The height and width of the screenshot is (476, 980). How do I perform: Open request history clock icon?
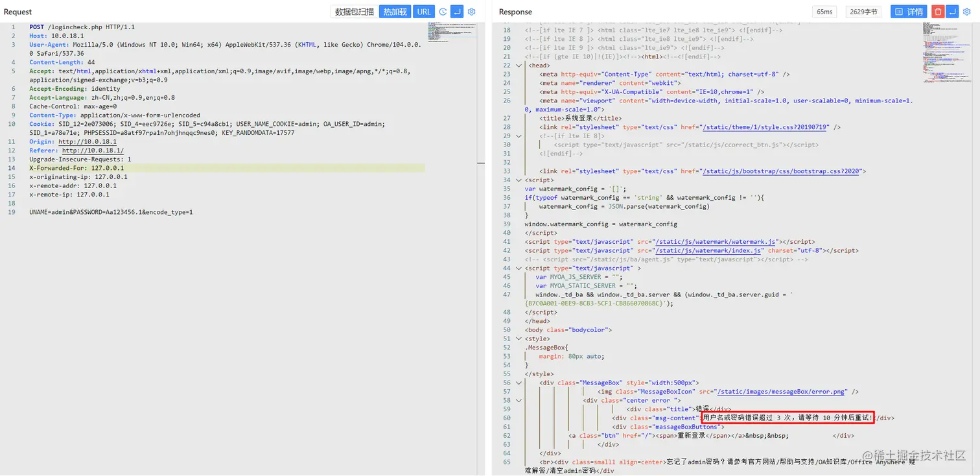(443, 12)
